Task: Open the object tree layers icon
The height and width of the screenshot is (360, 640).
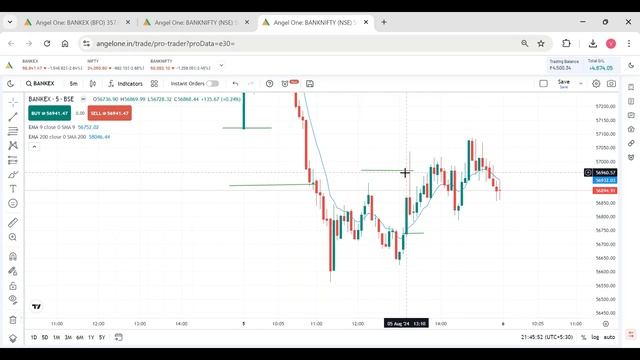Action: [x=13, y=338]
